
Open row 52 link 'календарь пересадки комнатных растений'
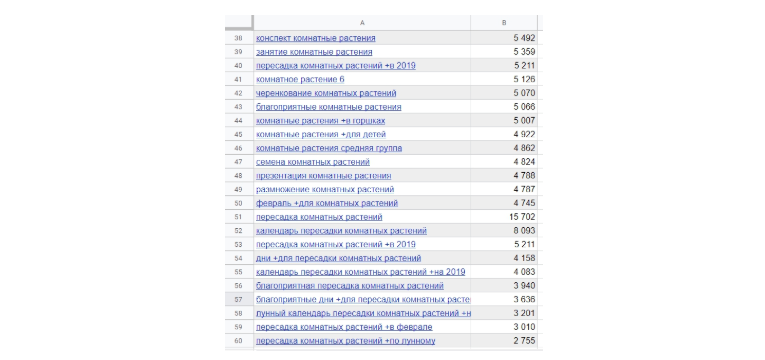pyautogui.click(x=342, y=230)
